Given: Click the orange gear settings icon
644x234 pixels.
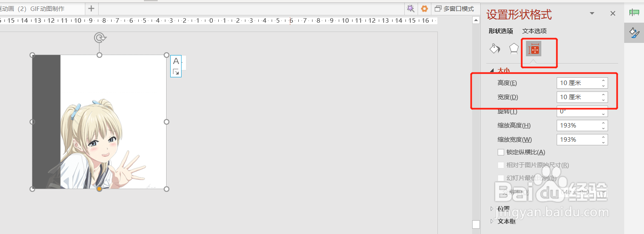Looking at the screenshot, I should click(424, 9).
